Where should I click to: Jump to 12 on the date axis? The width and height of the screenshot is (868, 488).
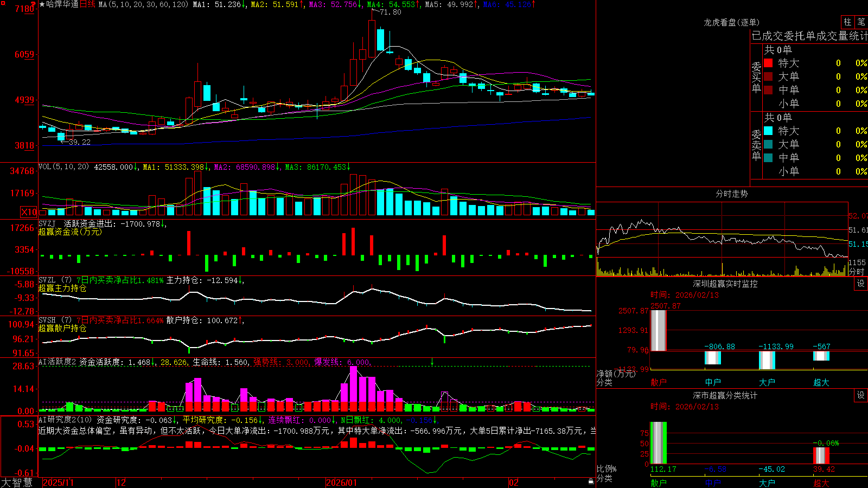coord(121,483)
